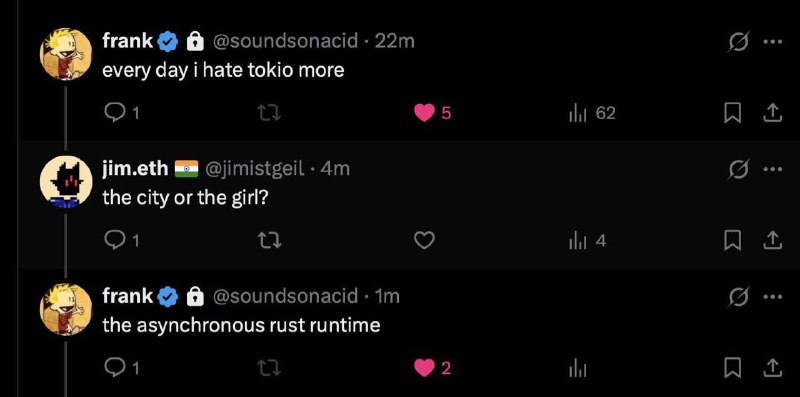
Task: Open more options on frank's first tweet
Action: pyautogui.click(x=772, y=42)
